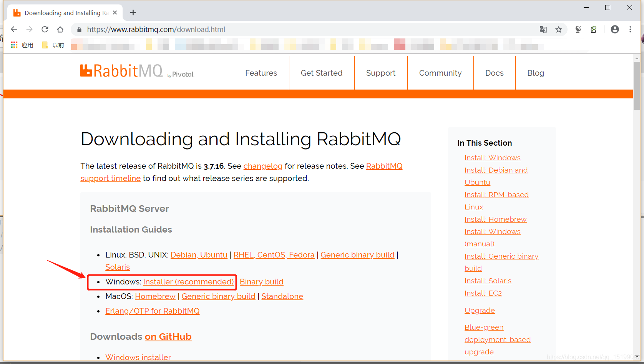Open the Get Started menu item
Viewport: 644px width, 364px height.
tap(322, 73)
